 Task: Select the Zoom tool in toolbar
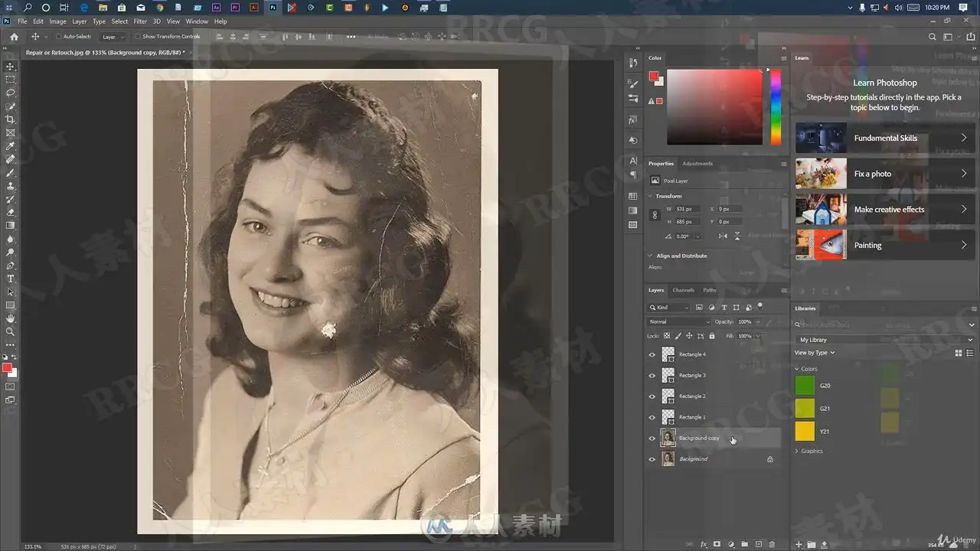(11, 331)
